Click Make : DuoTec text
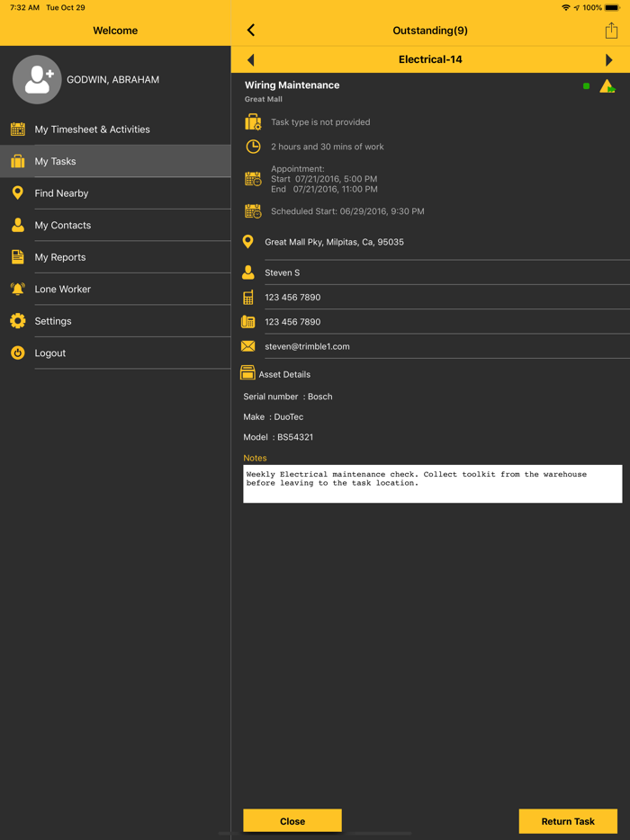 (x=274, y=416)
